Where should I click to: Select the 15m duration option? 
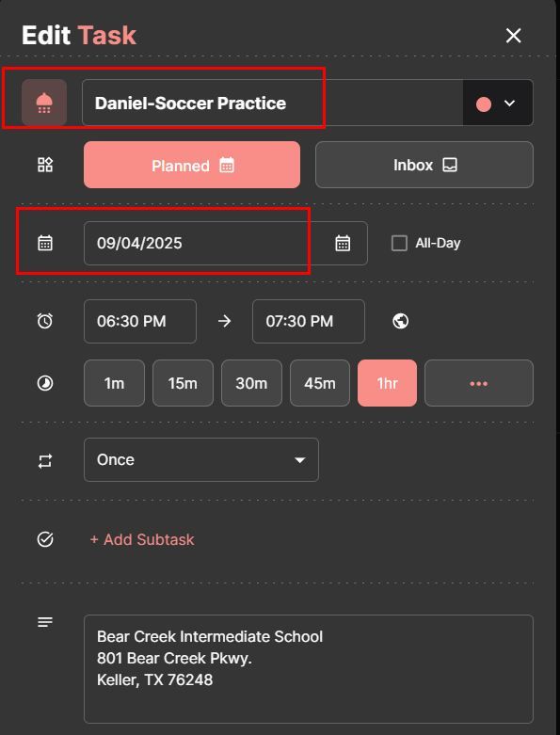click(183, 383)
